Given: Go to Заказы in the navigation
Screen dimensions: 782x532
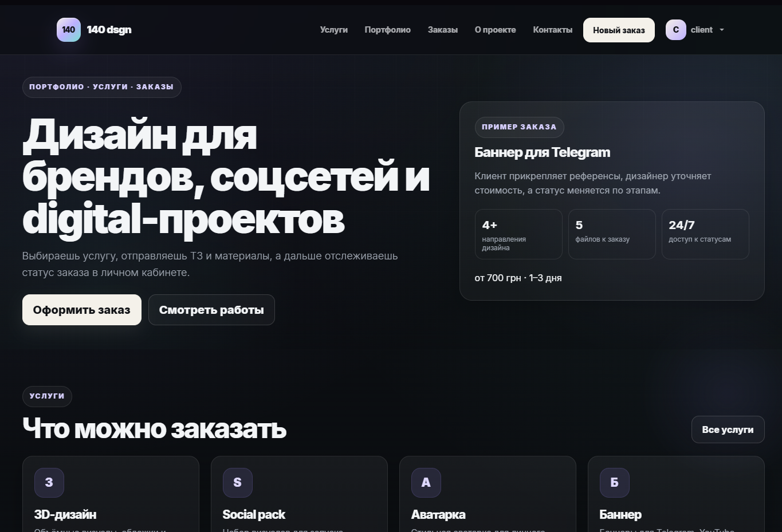Looking at the screenshot, I should (x=443, y=30).
